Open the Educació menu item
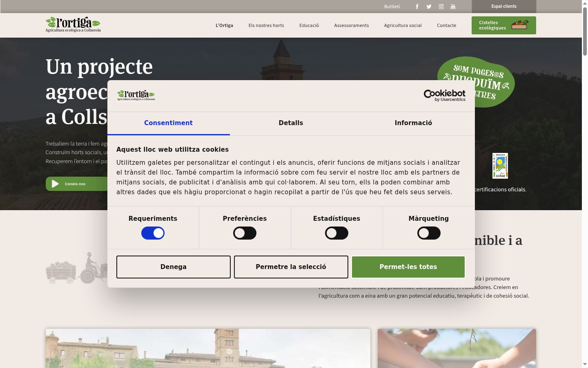588x368 pixels. tap(309, 25)
